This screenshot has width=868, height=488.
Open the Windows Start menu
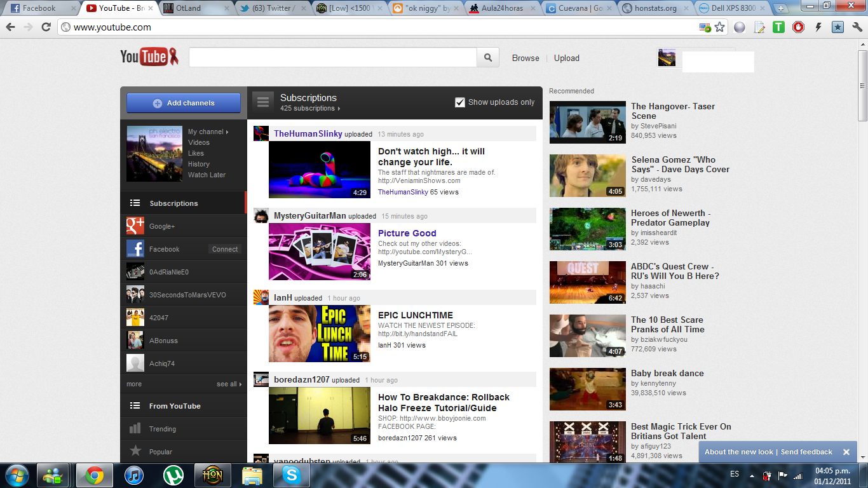tap(16, 475)
